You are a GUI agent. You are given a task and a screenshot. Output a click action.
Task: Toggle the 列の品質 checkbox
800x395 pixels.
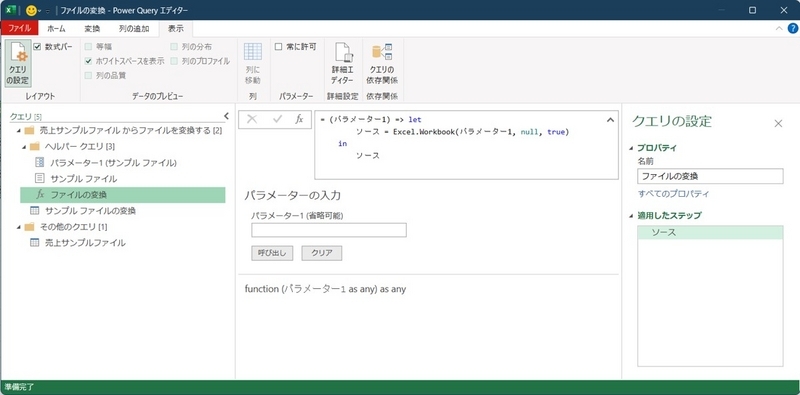click(89, 76)
